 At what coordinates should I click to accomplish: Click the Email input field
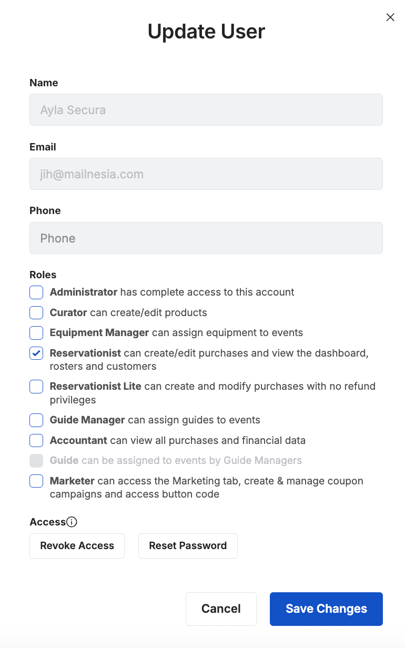(206, 174)
